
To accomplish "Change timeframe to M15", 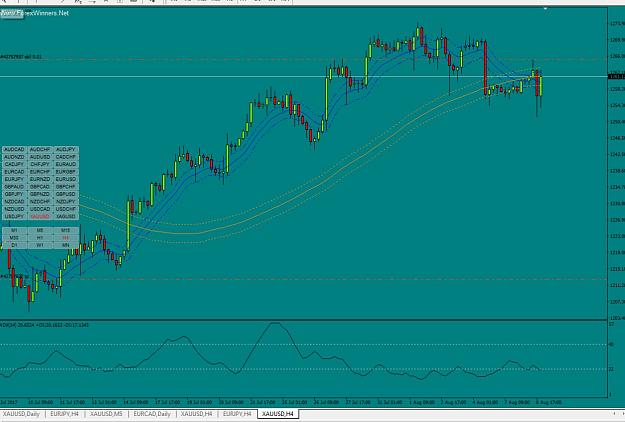I will tap(66, 230).
